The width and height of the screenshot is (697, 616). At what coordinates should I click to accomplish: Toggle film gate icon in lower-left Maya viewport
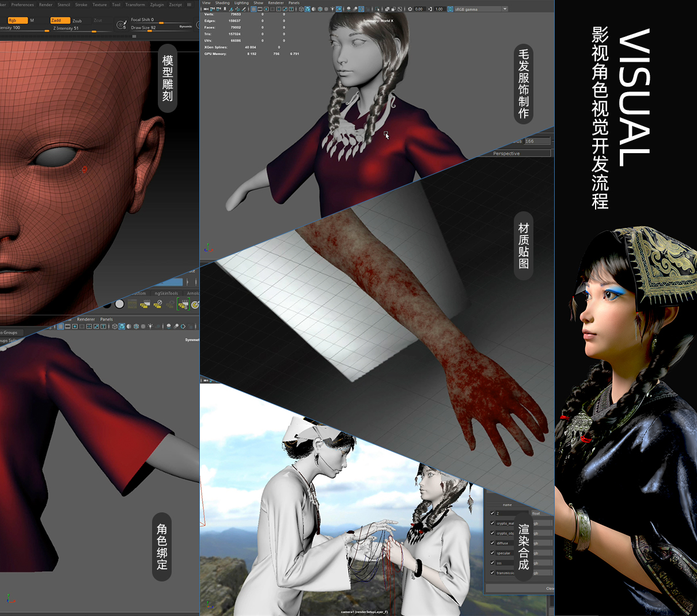[x=67, y=326]
